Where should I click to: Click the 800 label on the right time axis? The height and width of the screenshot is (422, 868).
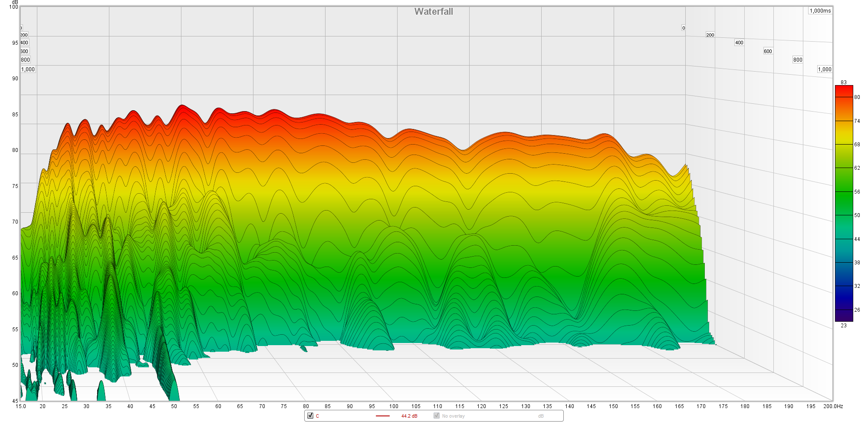pyautogui.click(x=798, y=60)
